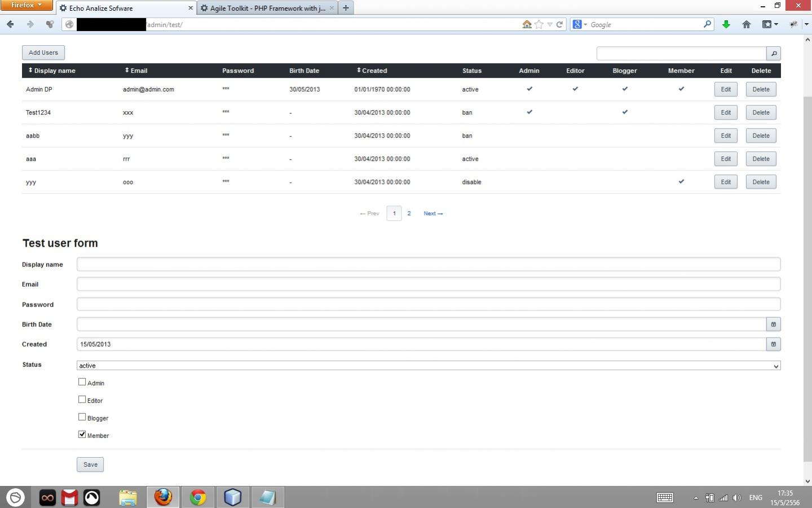This screenshot has height=508, width=812.
Task: Open the blue cube app in the taskbar
Action: coord(232,497)
